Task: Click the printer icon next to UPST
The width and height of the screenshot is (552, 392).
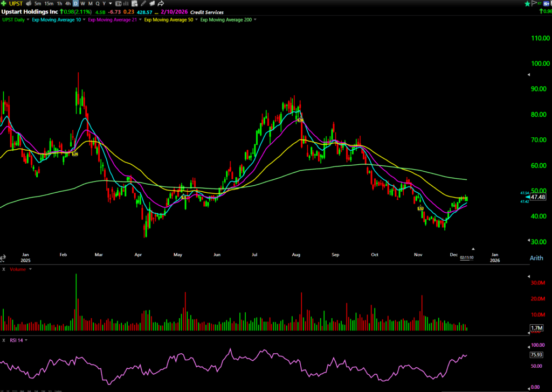Action: pos(27,4)
